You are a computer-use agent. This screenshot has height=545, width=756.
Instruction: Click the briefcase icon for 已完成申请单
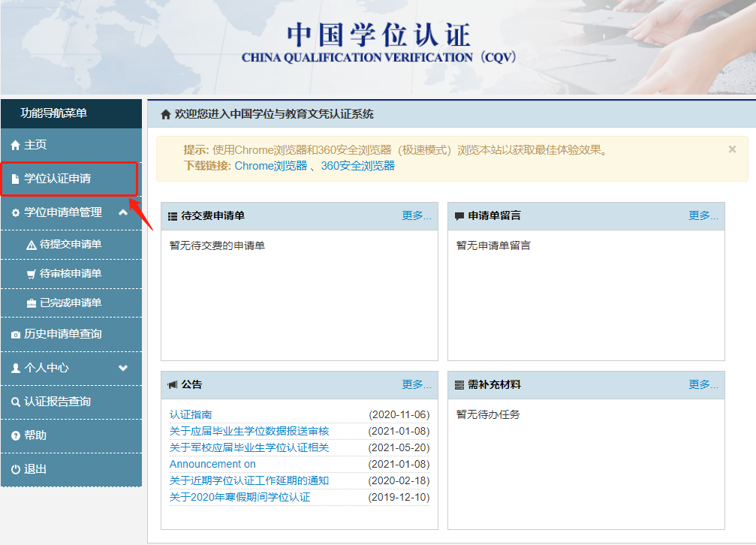point(32,303)
